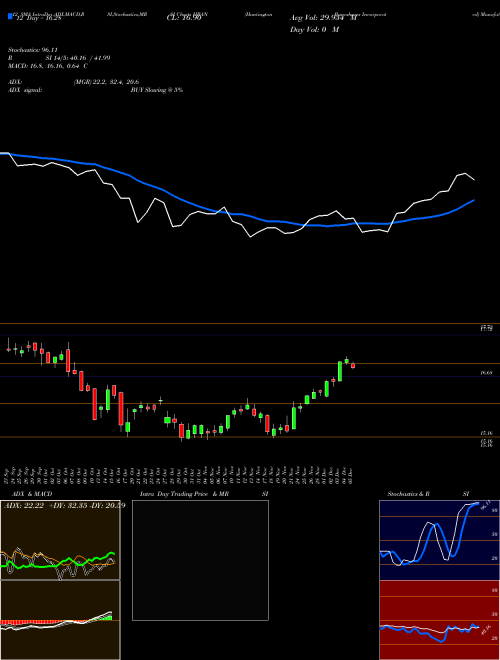Click the blue Stochastics chart panel
The image size is (500, 660).
coord(439,540)
